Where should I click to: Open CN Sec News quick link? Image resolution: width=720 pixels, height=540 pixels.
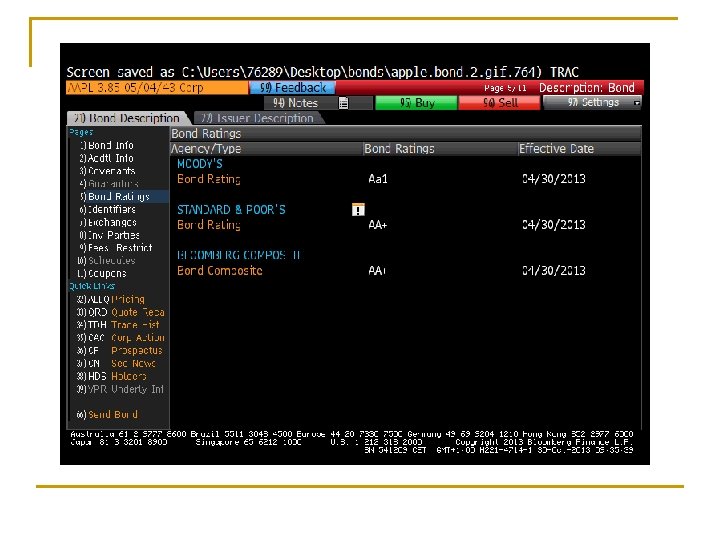tap(116, 363)
